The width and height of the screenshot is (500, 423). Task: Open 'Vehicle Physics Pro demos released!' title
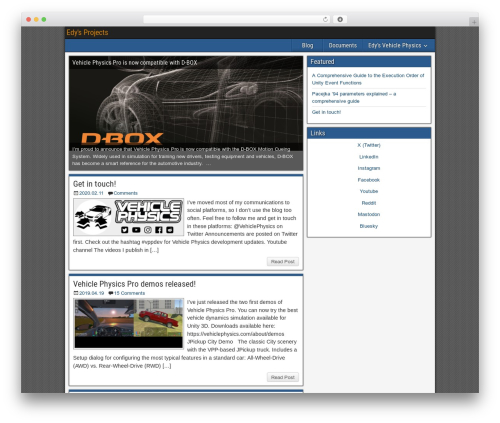pos(134,284)
